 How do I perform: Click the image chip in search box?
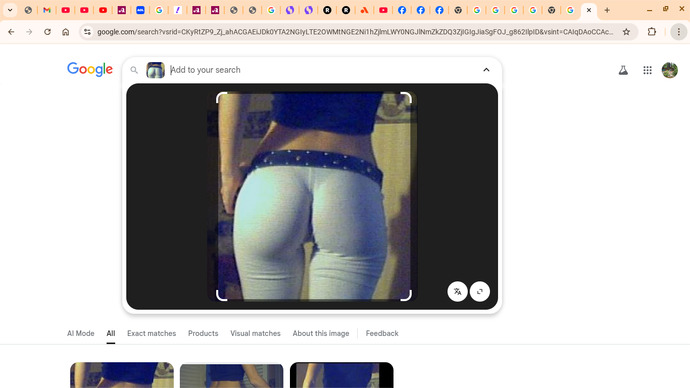[155, 70]
